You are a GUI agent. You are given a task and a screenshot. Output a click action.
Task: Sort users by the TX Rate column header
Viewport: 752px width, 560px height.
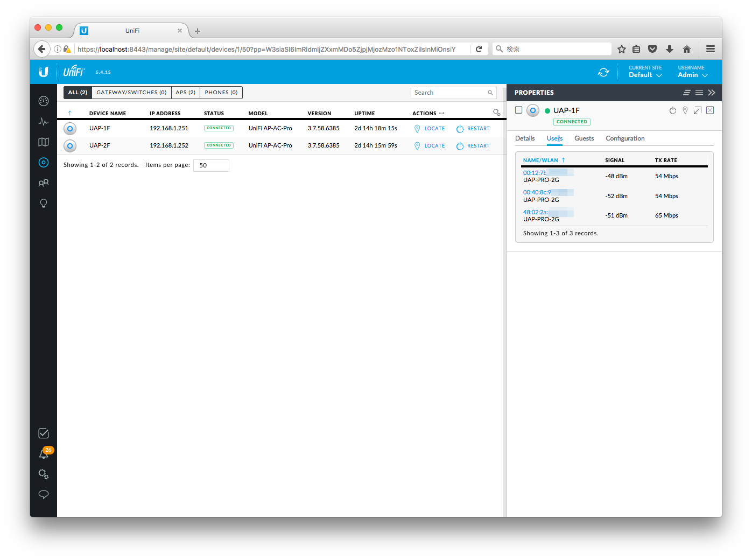(x=666, y=160)
